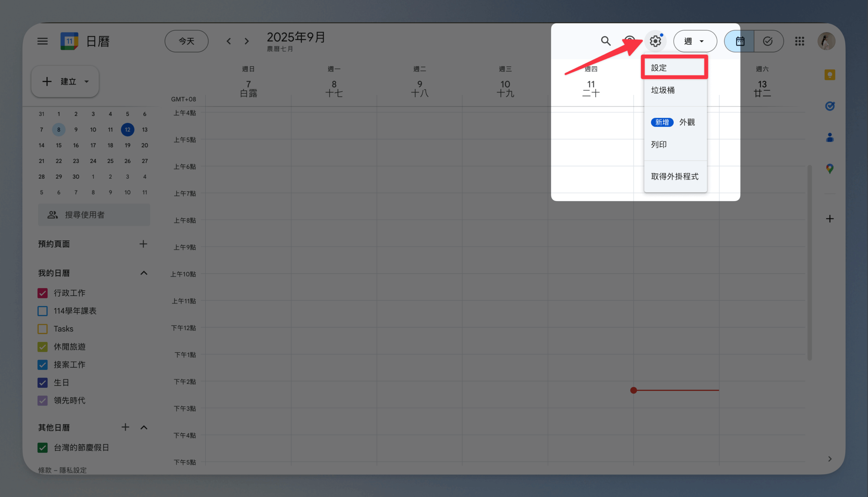
Task: Click the 今天 button
Action: point(186,41)
